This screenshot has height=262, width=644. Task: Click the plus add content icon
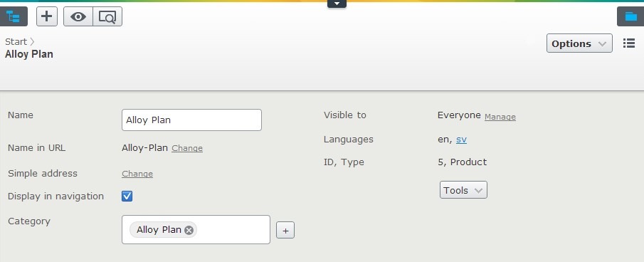[x=47, y=16]
